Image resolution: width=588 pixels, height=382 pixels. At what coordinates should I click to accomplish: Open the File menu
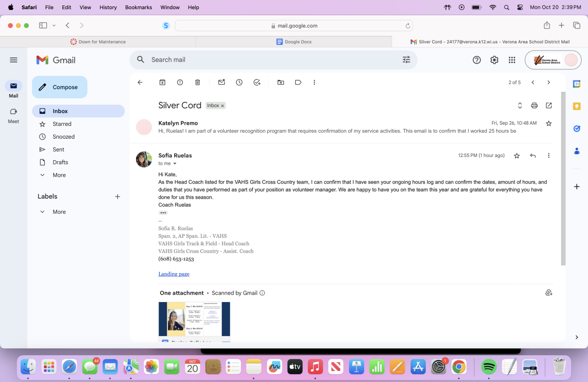tap(49, 7)
